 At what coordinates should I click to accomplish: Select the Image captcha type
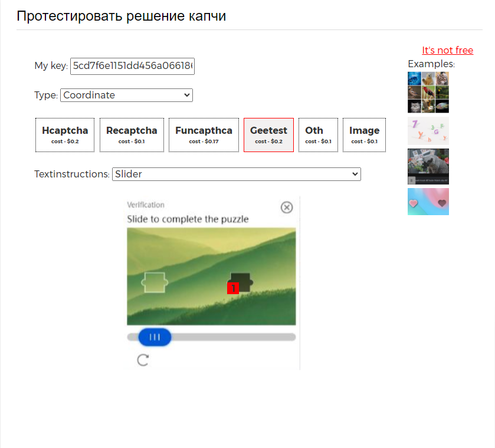tap(364, 134)
